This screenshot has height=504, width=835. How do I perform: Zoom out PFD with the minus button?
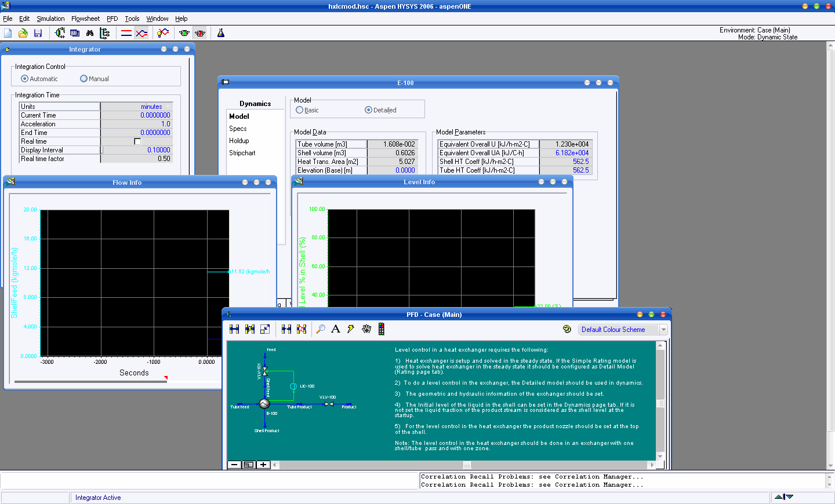[234, 465]
